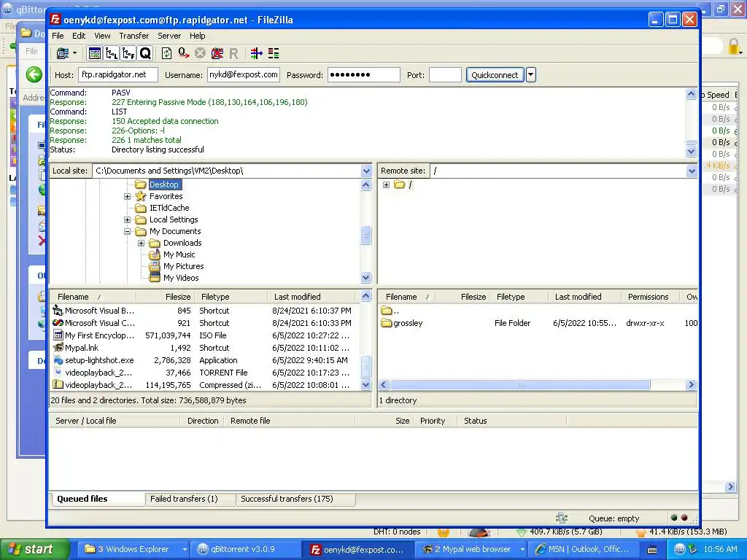Select the remote root folder icon

pos(399,184)
